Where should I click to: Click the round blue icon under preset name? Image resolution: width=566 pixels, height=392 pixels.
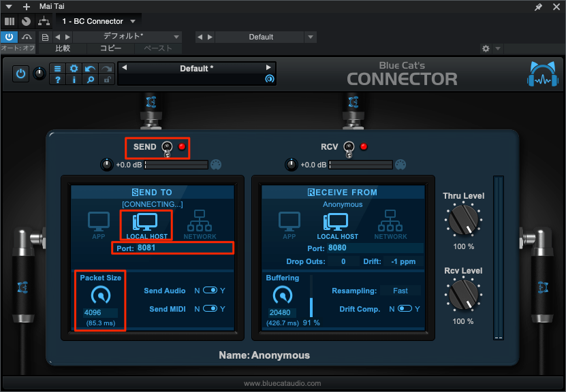[269, 79]
